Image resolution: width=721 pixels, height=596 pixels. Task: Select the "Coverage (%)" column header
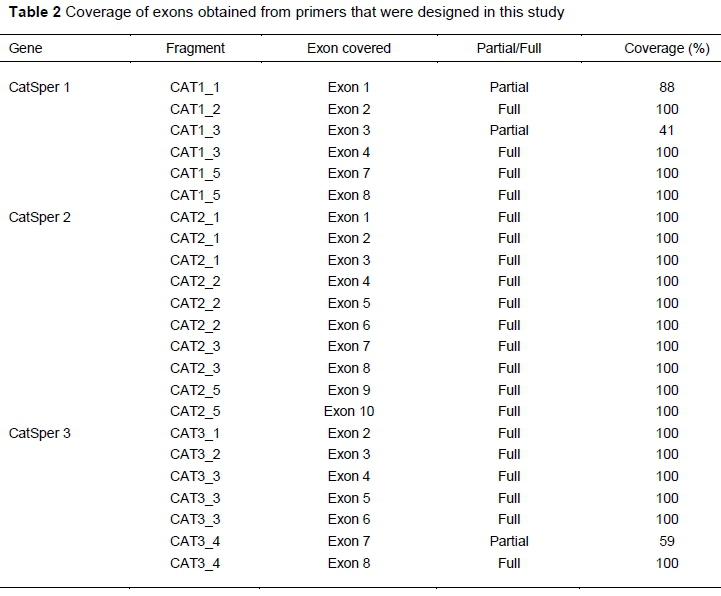coord(666,48)
